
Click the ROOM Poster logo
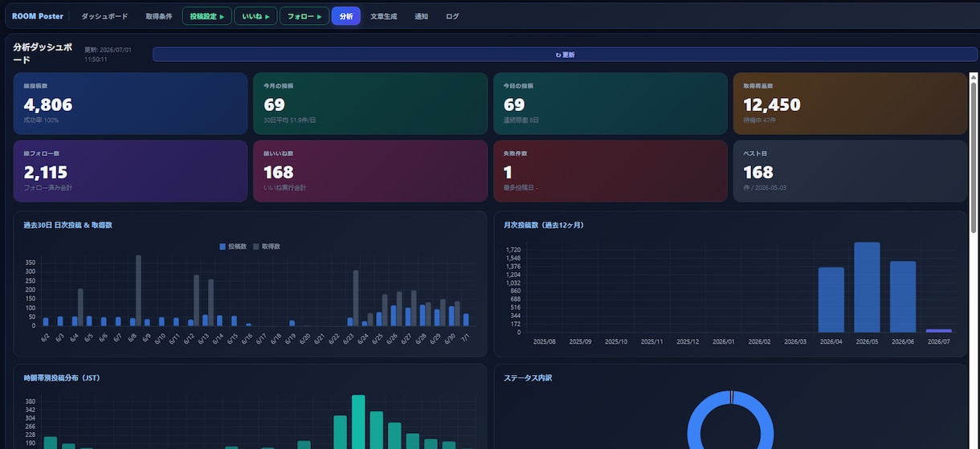(38, 16)
